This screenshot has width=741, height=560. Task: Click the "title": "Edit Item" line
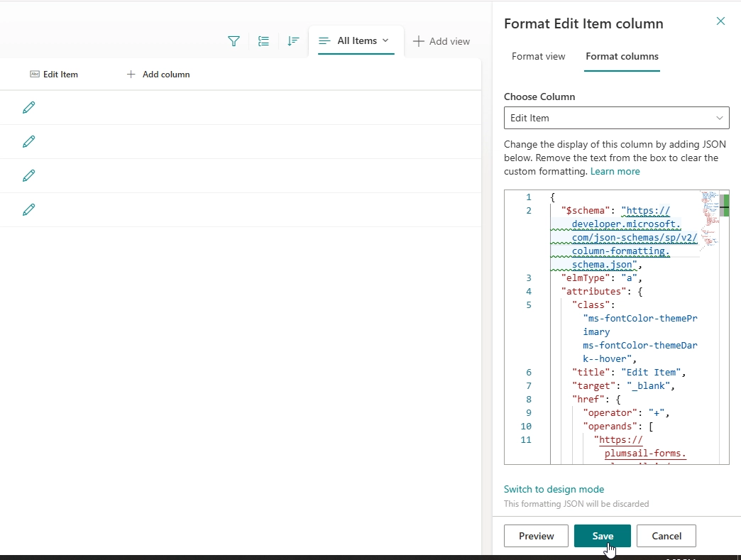pos(629,372)
